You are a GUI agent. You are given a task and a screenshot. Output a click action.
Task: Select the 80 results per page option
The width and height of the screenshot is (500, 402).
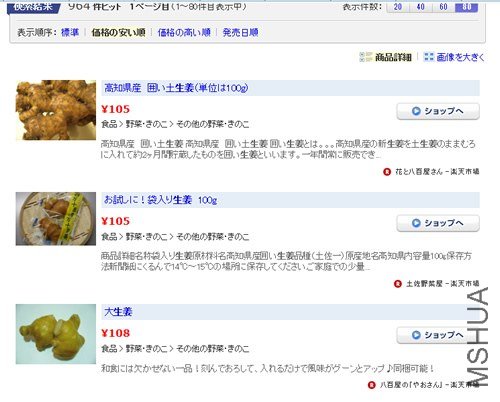(x=467, y=7)
